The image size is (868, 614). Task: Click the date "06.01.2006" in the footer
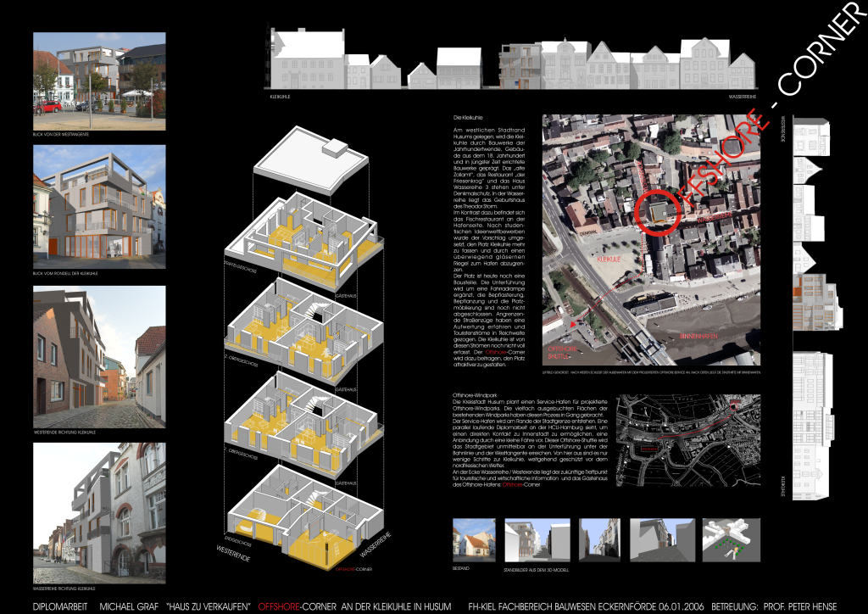(681, 607)
